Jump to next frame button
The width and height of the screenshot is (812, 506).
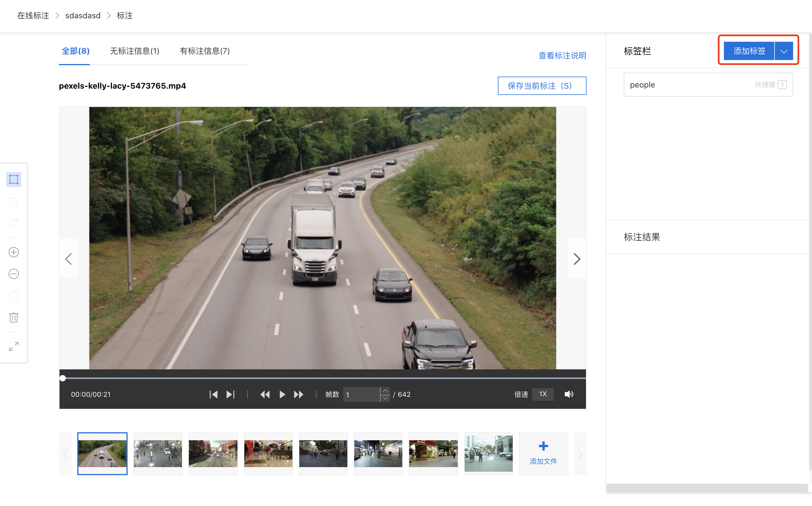pos(230,394)
